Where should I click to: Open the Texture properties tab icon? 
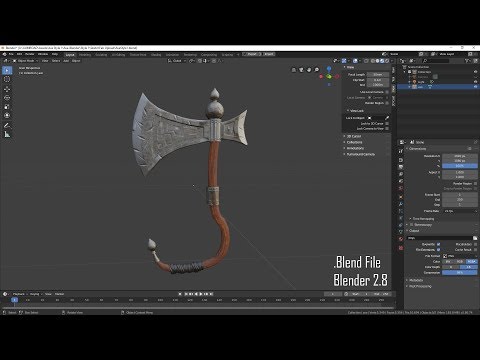tap(401, 248)
